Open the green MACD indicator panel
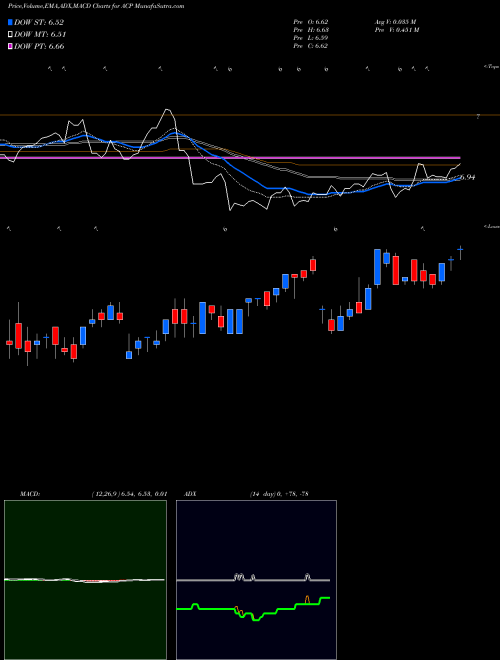Image resolution: width=500 pixels, height=660 pixels. [85, 580]
